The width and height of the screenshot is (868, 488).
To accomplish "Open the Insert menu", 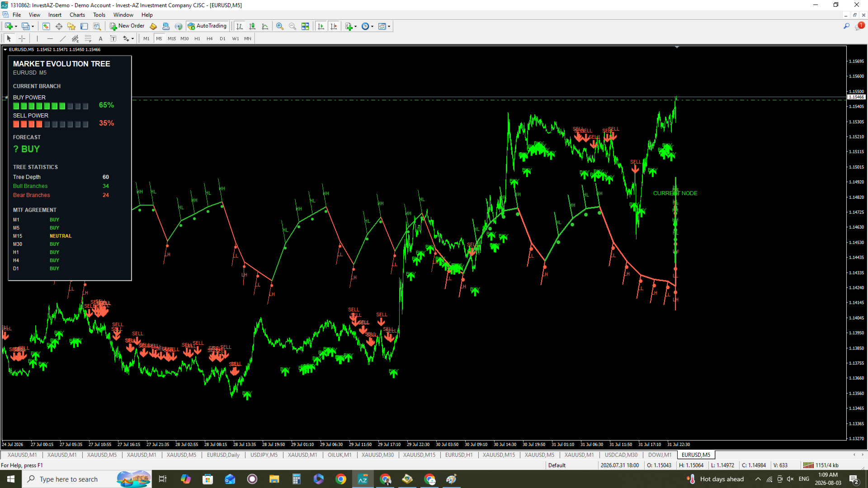I will [55, 15].
